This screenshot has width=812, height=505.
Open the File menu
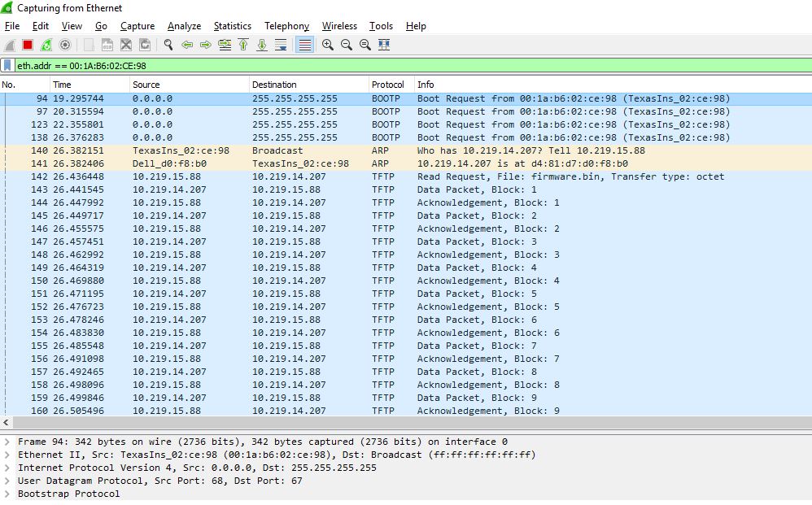point(12,26)
